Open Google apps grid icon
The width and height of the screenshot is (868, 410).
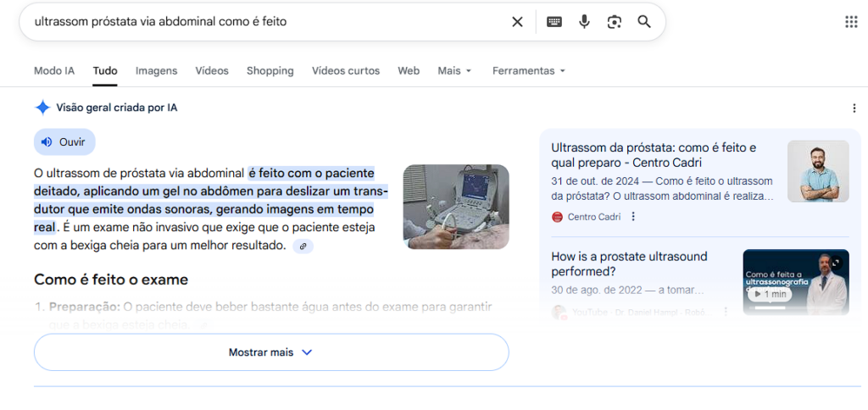coord(851,22)
